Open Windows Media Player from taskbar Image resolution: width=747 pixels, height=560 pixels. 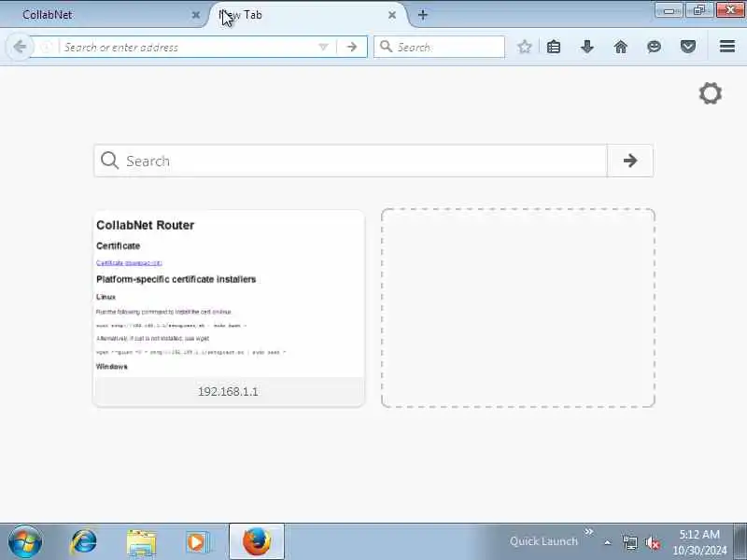pos(197,542)
